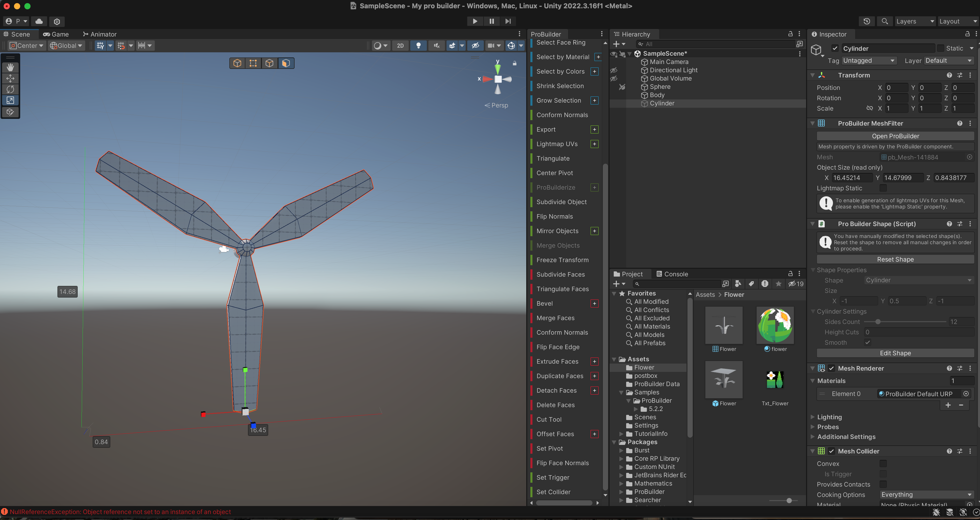Toggle Directional Light visibility eye icon

614,70
